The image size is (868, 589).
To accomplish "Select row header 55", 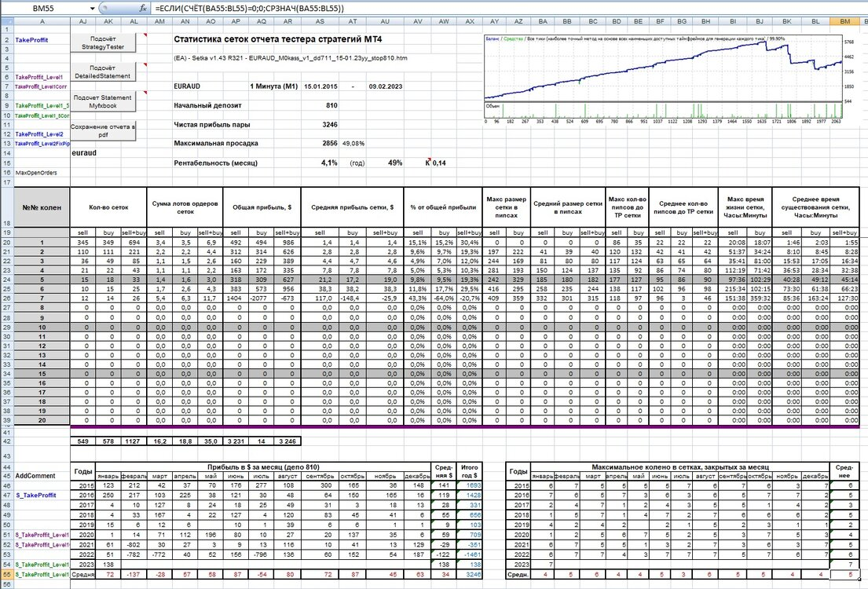I will point(6,575).
